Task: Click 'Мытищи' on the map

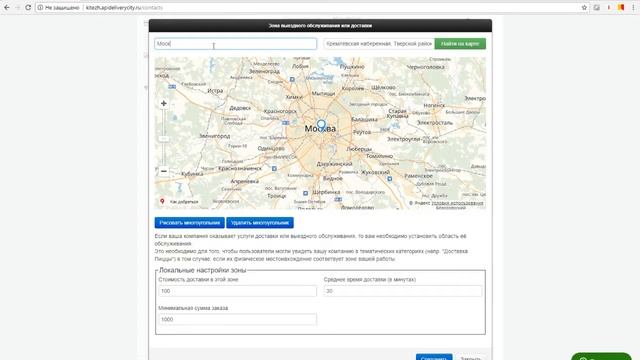Action: (323, 93)
